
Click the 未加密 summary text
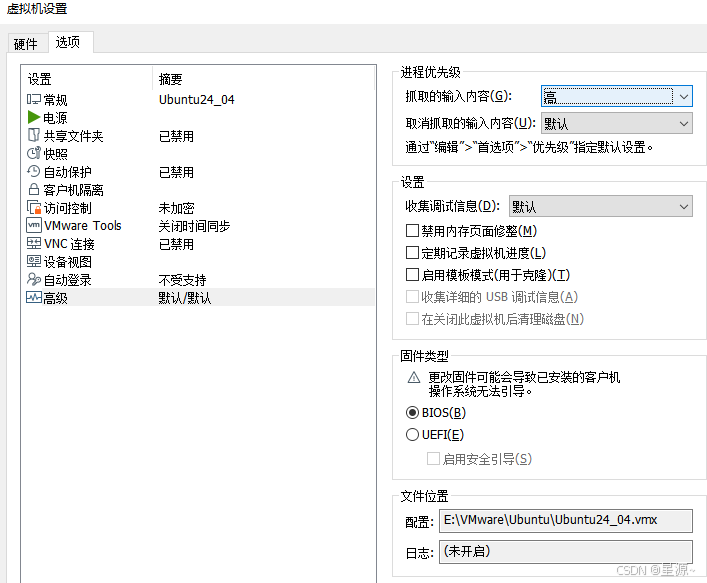coord(176,208)
